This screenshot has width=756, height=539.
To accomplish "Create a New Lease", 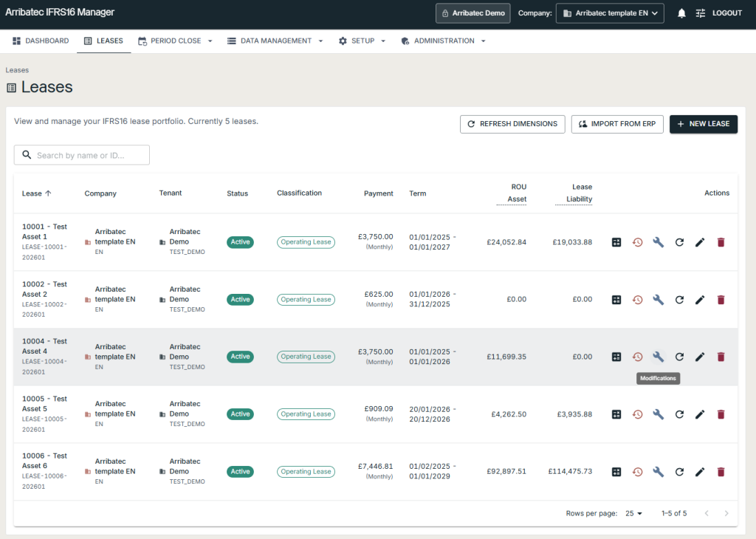I will point(704,124).
